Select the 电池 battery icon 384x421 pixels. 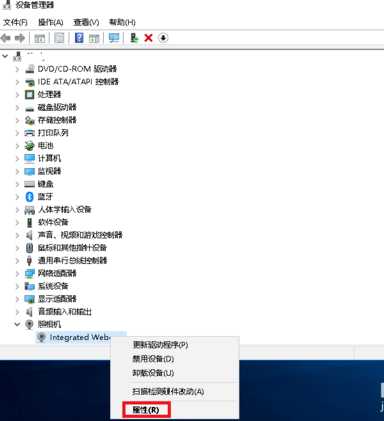coord(30,146)
